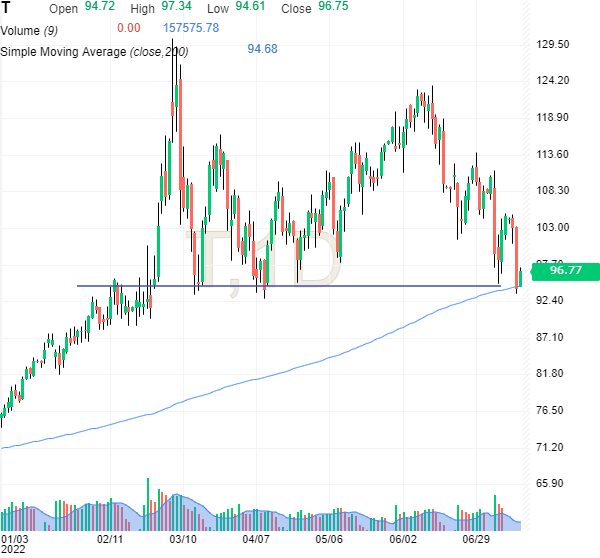Click the 129.50 price axis label
600x558 pixels.
coord(553,44)
